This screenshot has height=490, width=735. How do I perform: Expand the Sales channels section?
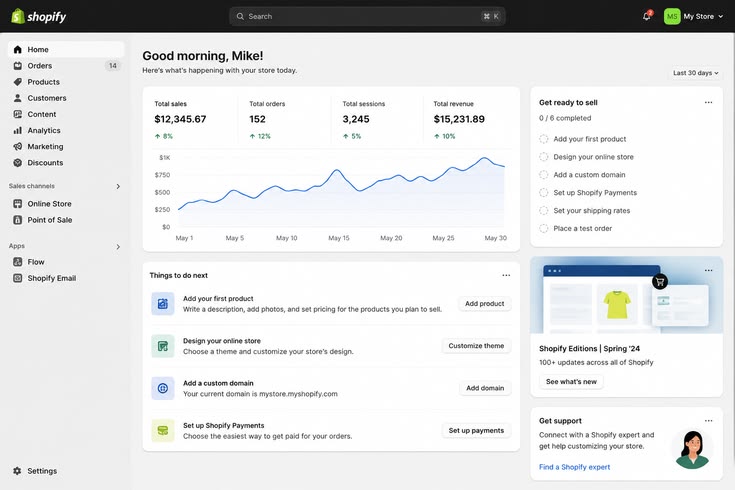118,186
